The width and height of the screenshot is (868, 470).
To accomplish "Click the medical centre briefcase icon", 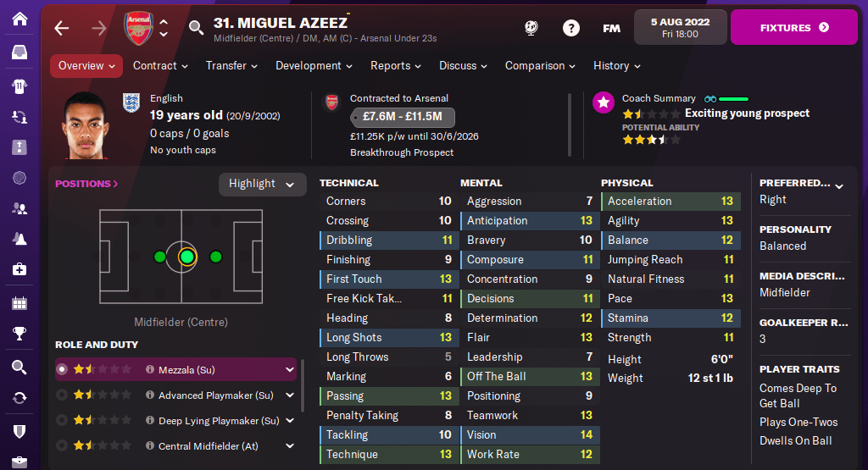I will 19,269.
